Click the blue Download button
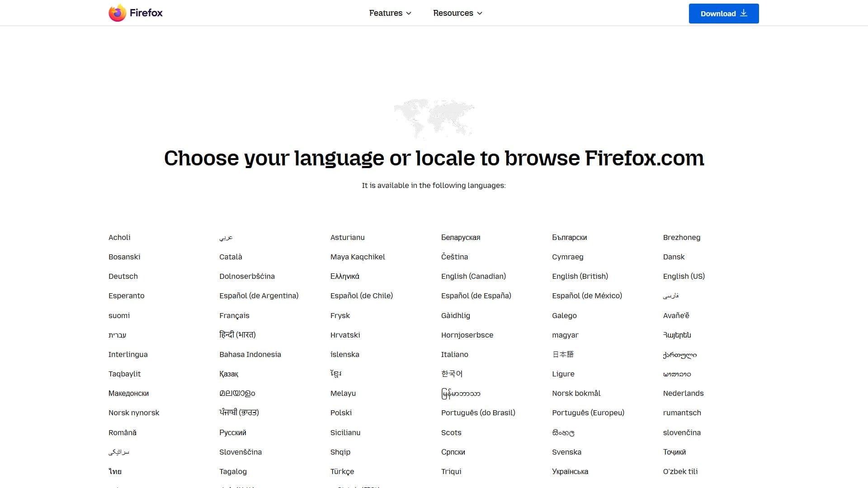Viewport: 868px width, 488px height. coord(723,14)
